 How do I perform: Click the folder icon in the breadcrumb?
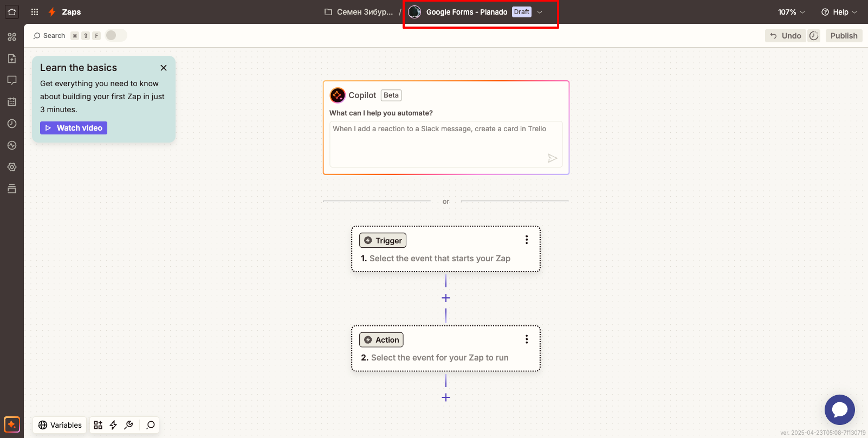[328, 12]
